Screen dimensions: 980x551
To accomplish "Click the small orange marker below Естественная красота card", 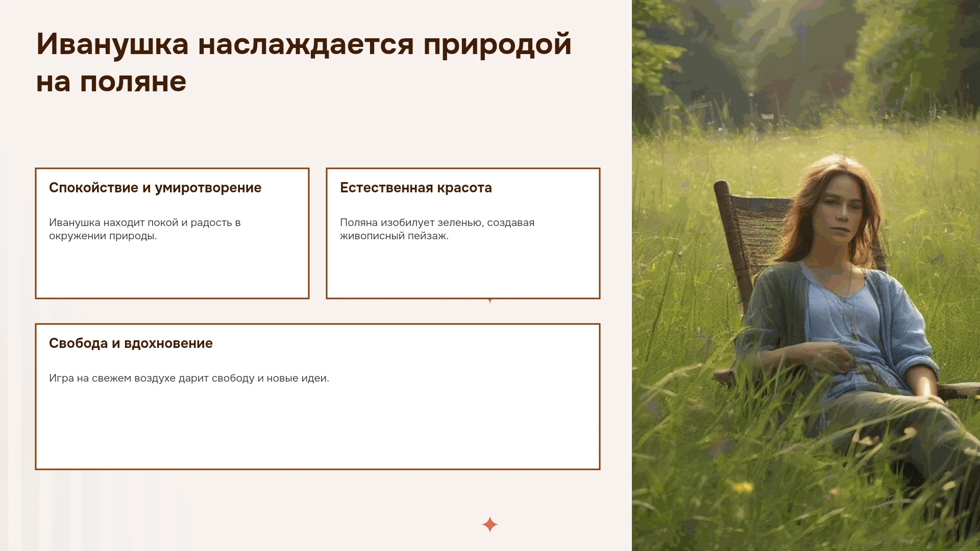I will point(490,301).
